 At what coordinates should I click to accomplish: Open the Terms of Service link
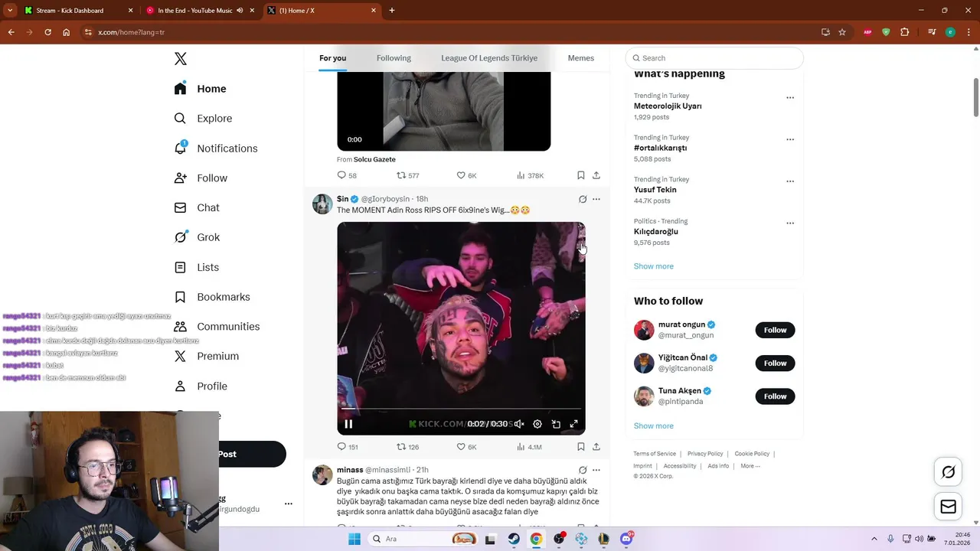pyautogui.click(x=655, y=454)
